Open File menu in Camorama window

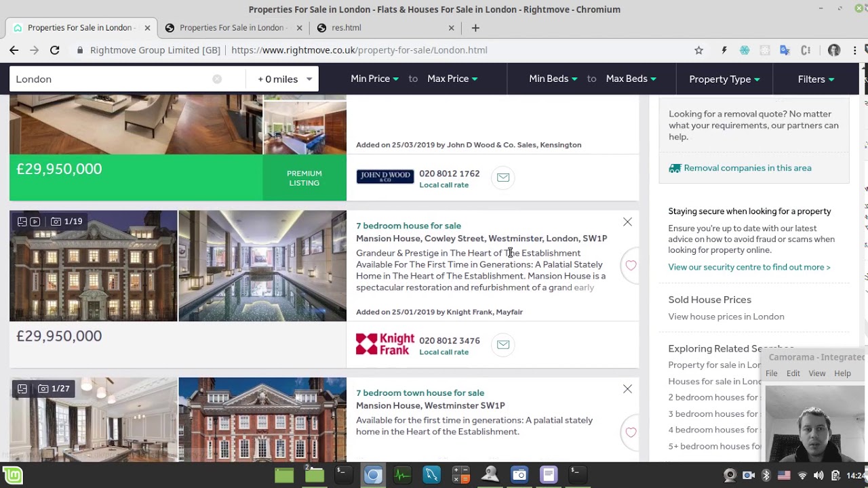point(772,373)
